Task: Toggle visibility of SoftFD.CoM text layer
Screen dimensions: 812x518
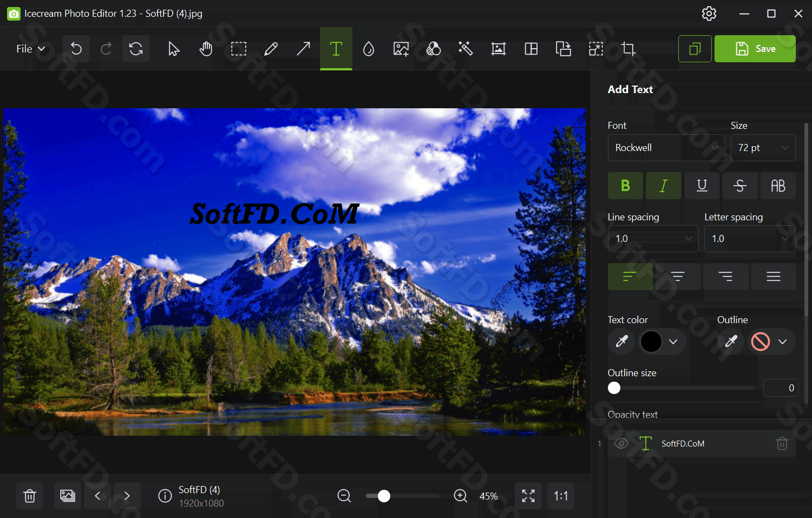Action: click(x=621, y=443)
